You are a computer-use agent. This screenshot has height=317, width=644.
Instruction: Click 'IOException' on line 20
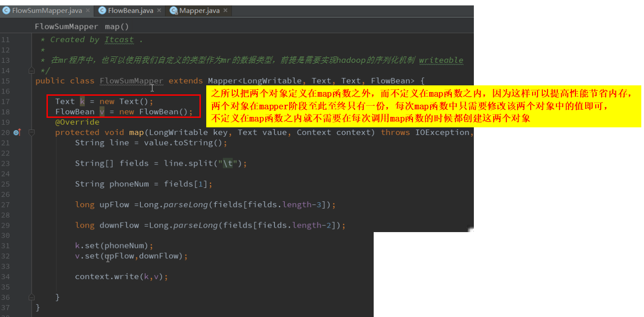(x=442, y=132)
